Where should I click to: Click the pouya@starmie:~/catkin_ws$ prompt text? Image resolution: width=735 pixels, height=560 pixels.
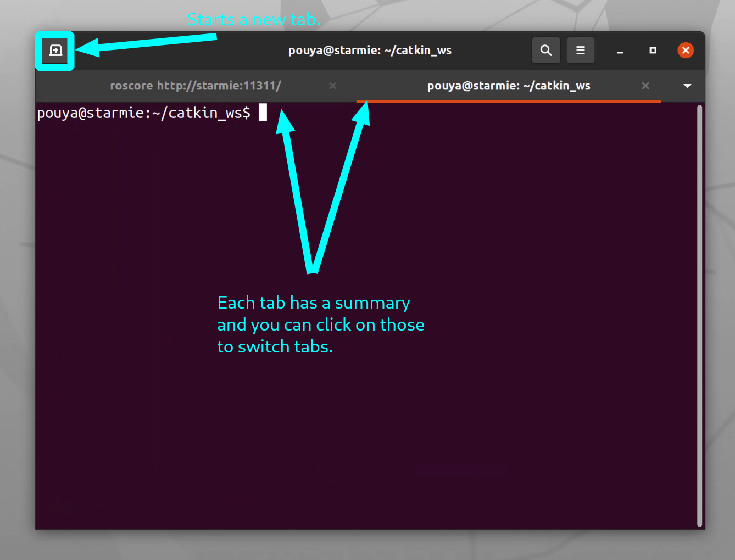(143, 113)
